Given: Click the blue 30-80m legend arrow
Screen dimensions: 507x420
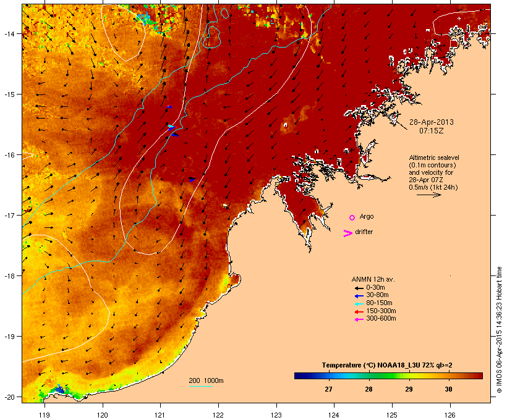Looking at the screenshot, I should 359,296.
